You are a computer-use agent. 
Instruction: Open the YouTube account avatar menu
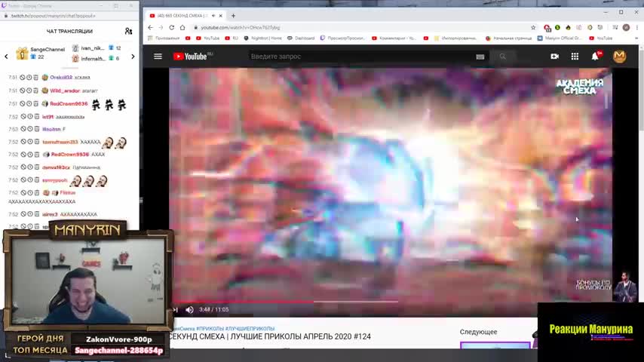[619, 57]
